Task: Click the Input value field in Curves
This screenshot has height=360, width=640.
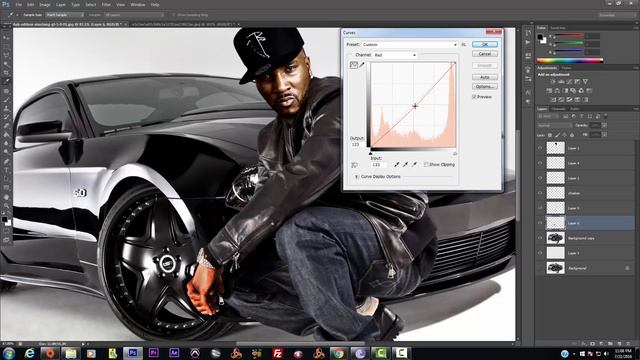Action: [378, 165]
